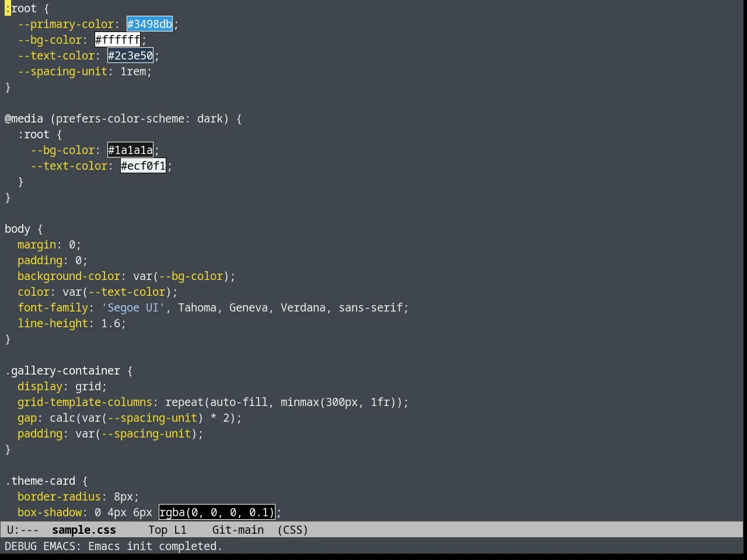The image size is (747, 560).
Task: Click the sample.css buffer name in mode line
Action: pyautogui.click(x=84, y=530)
